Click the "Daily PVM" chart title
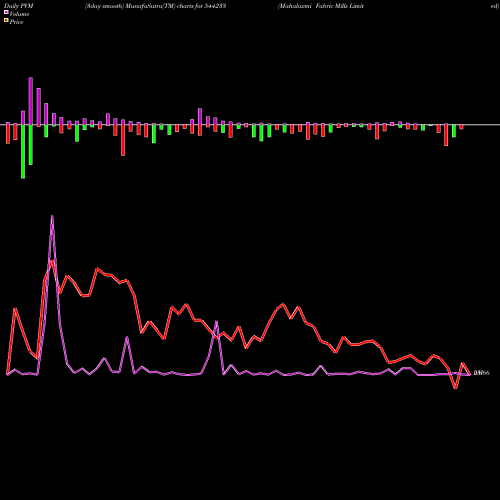The image size is (500, 500). click(x=19, y=6)
